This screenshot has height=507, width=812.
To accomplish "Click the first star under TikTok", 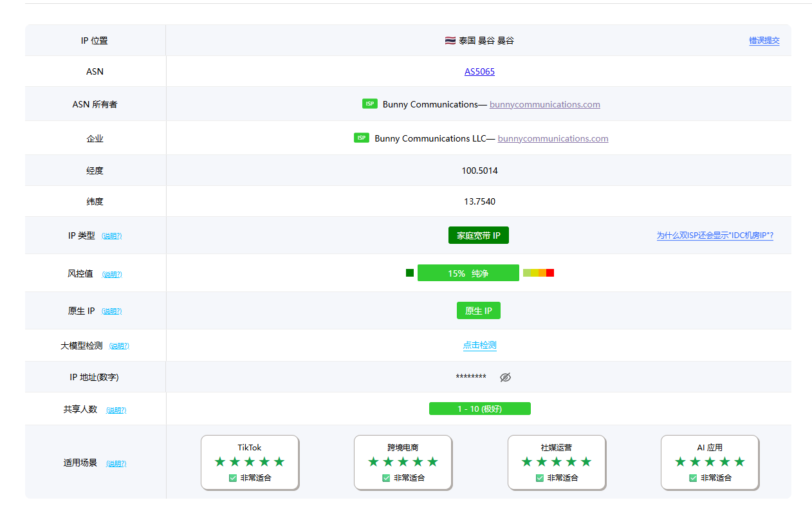I will pos(220,461).
